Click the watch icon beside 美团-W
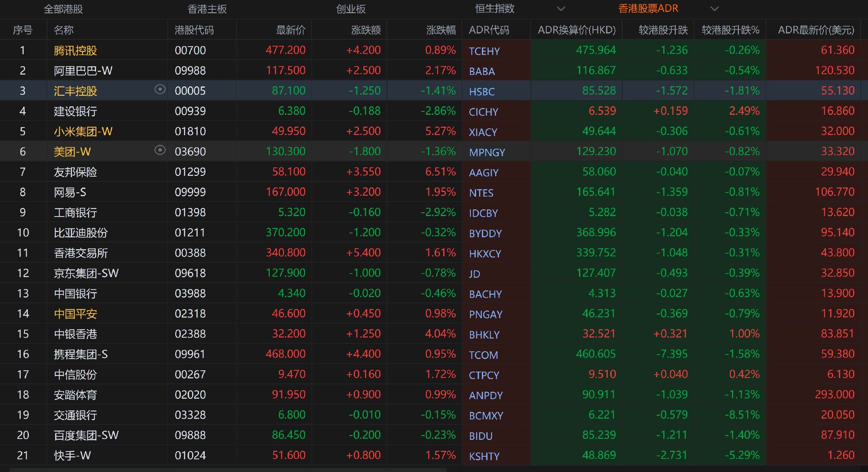The width and height of the screenshot is (868, 472). click(160, 150)
